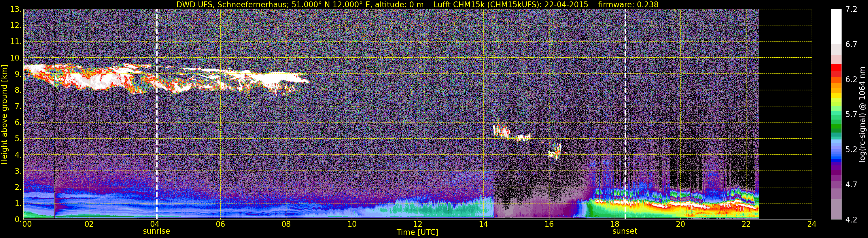Viewport: 868px width, 238px height.
Task: Click the white top band of the colorbar
Action: click(x=836, y=26)
